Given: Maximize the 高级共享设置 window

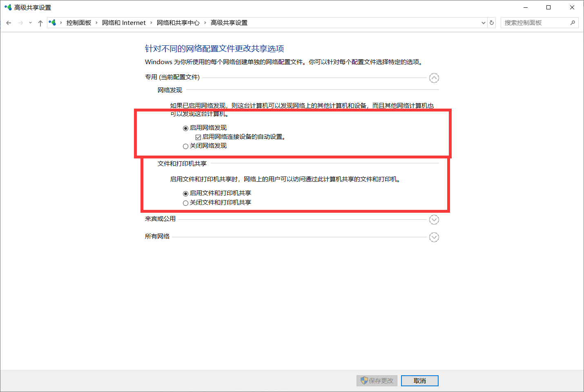Looking at the screenshot, I should coord(548,7).
